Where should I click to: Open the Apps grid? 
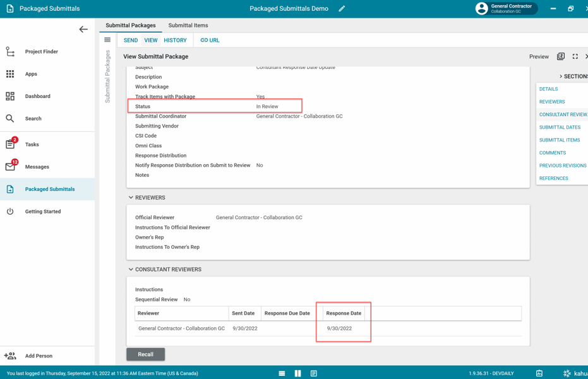[30, 74]
